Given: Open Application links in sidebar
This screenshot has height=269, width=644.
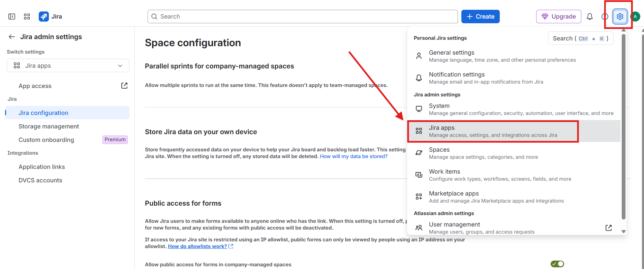Looking at the screenshot, I should tap(67, 167).
